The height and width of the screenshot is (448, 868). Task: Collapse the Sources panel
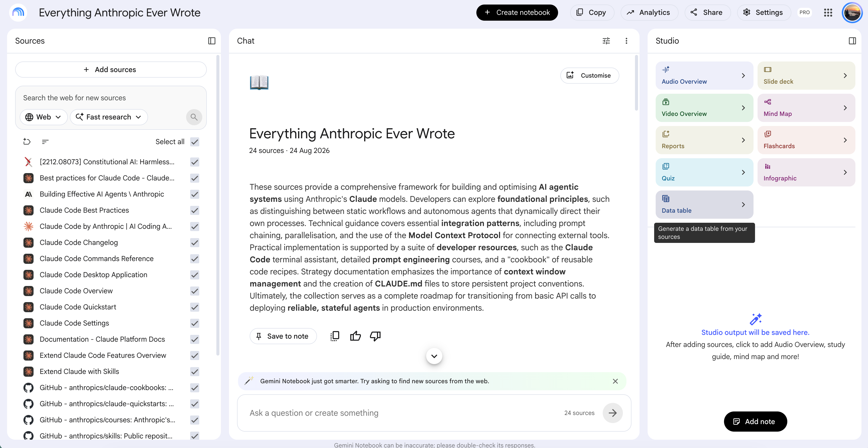(212, 41)
